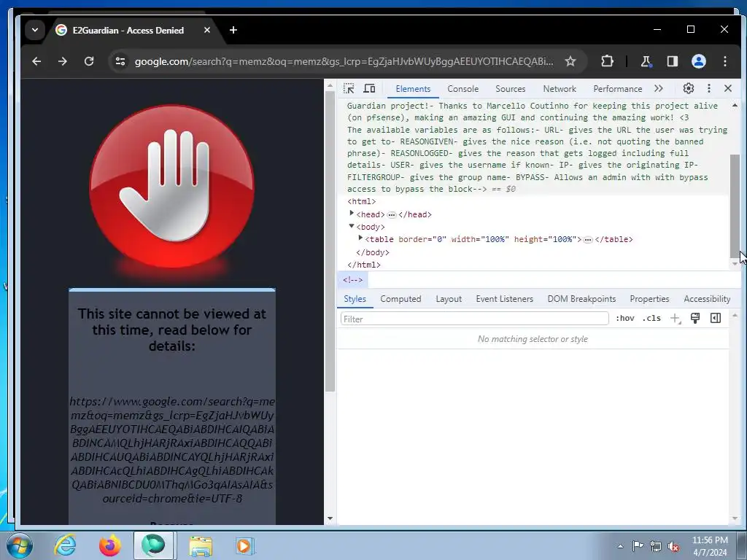Go forward in browser history
The width and height of the screenshot is (747, 560).
pos(63,61)
